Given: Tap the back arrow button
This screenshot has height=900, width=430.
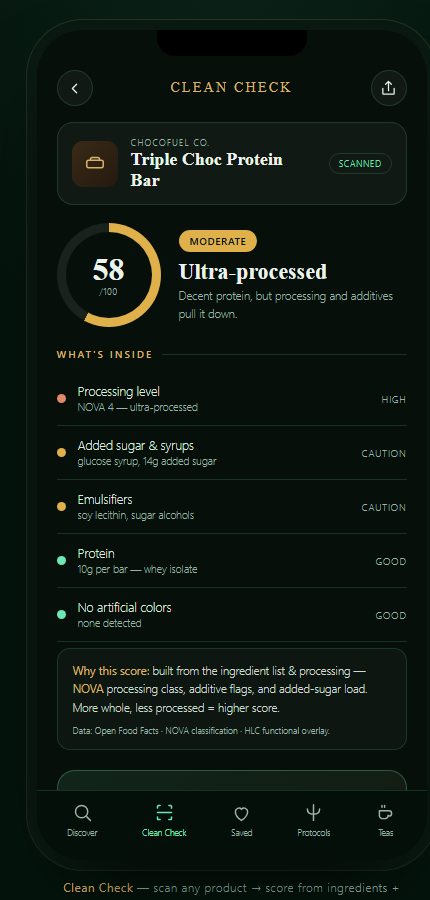Looking at the screenshot, I should click(75, 88).
